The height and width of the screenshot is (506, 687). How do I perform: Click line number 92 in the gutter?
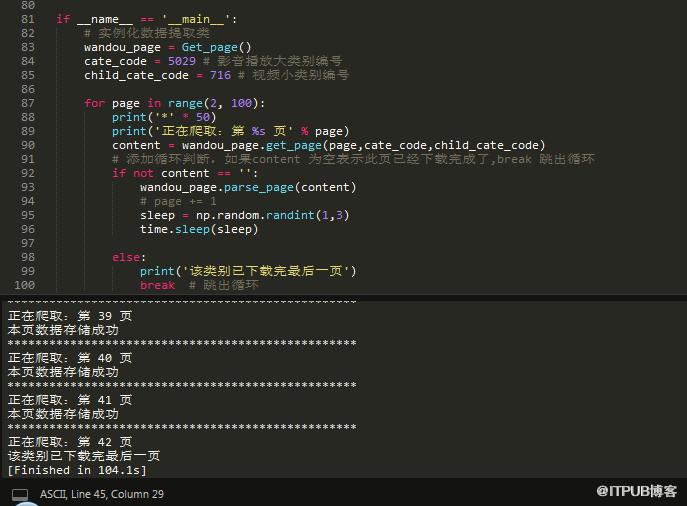tap(28, 173)
